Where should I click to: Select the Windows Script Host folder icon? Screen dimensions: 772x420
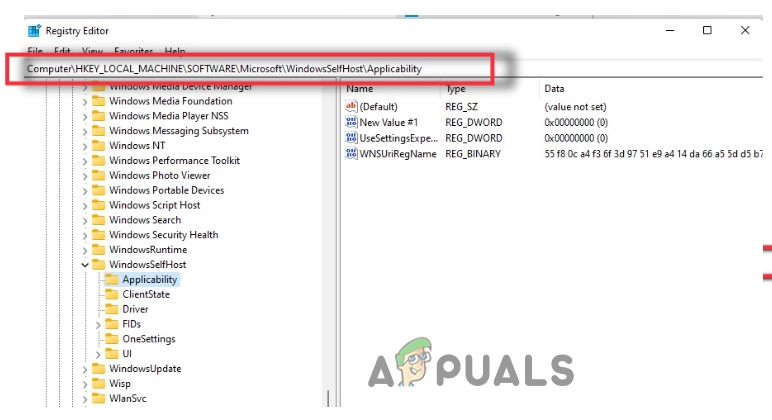click(x=99, y=205)
